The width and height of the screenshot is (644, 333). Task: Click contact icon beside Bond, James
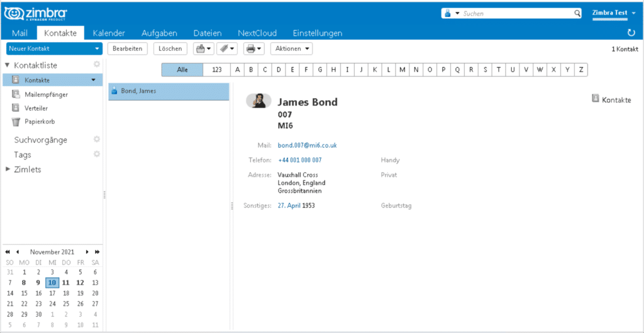pyautogui.click(x=114, y=92)
